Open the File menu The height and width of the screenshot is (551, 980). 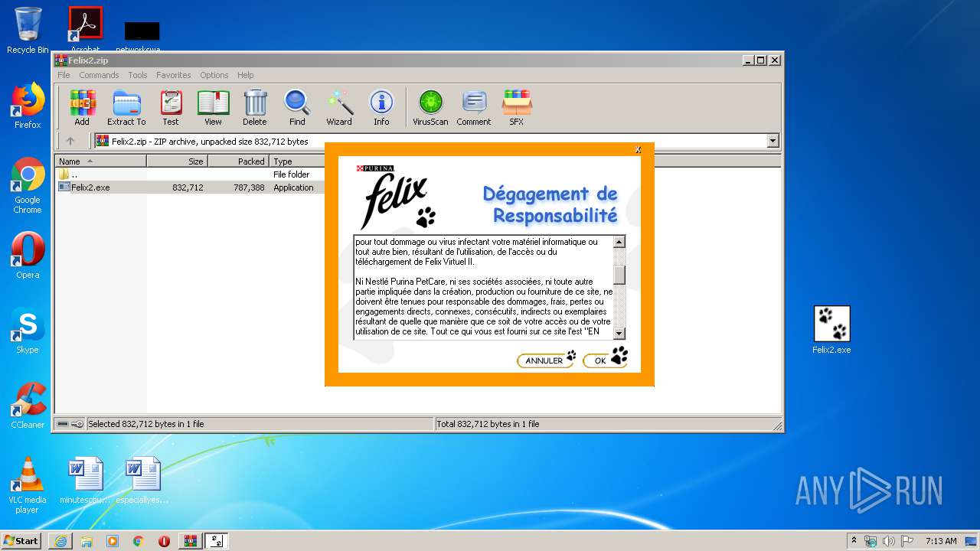64,75
